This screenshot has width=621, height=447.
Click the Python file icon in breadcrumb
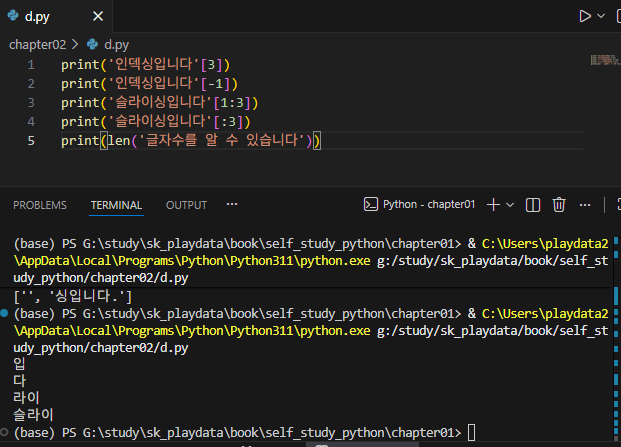tap(93, 44)
